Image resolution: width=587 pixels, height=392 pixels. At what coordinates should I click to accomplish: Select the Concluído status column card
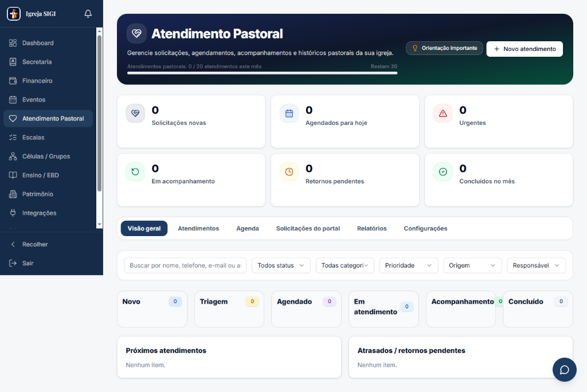pos(538,309)
